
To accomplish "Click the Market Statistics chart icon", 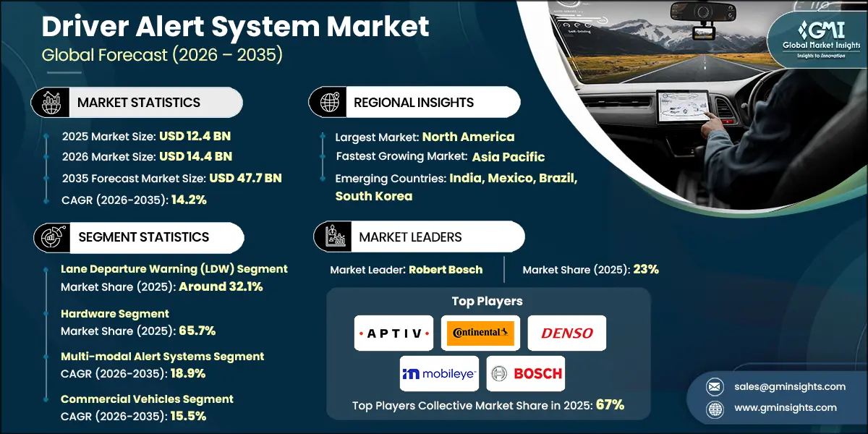I will pos(49,103).
